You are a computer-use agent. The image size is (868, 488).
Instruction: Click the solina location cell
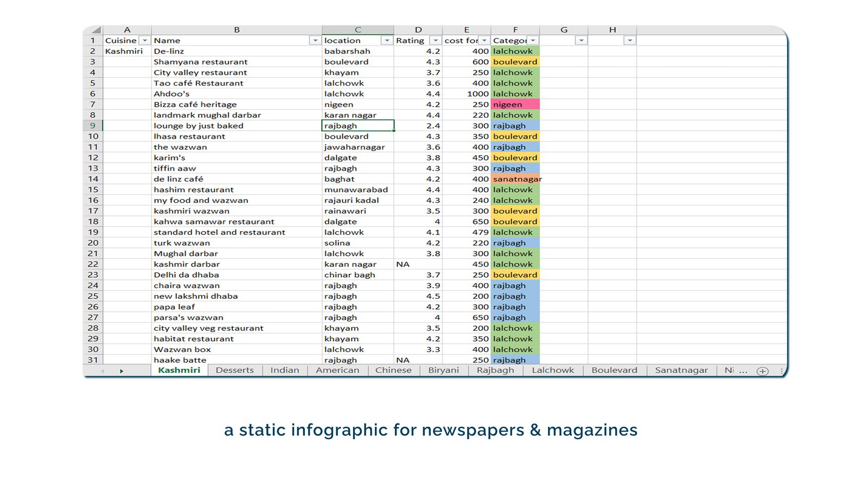click(358, 243)
